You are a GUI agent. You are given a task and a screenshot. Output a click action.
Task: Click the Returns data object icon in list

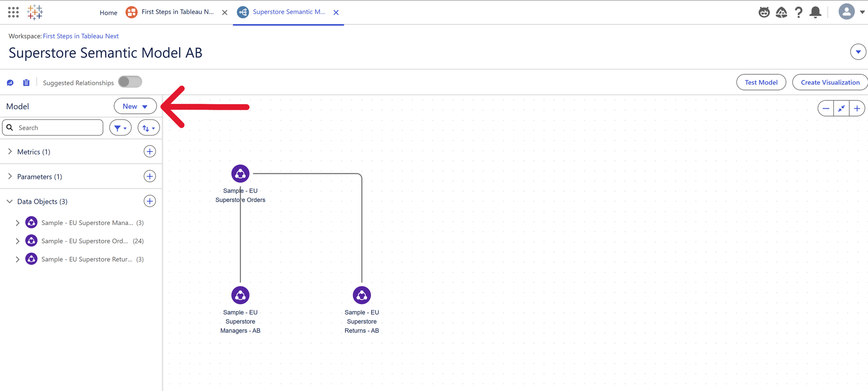tap(31, 259)
